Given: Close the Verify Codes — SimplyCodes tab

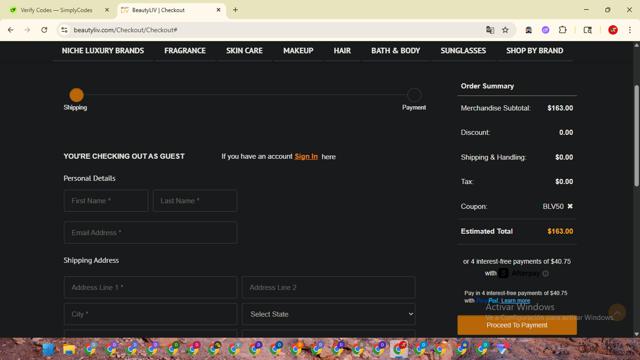Looking at the screenshot, I should tap(107, 10).
